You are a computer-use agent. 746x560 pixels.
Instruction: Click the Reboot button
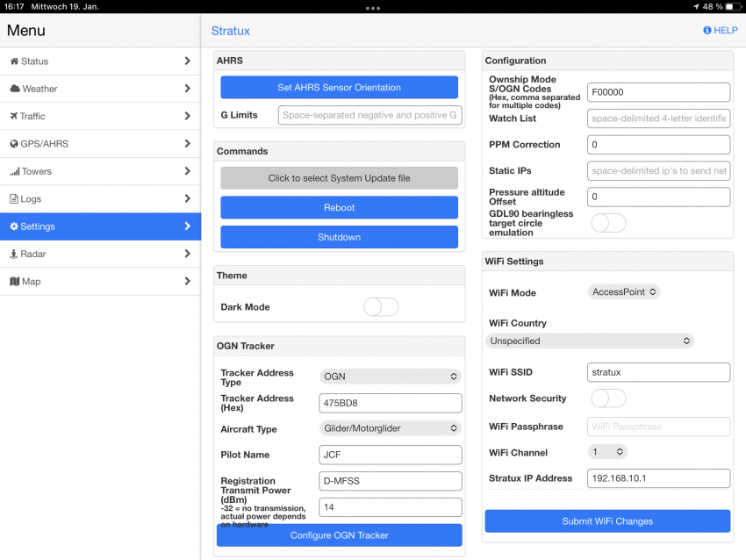point(340,207)
